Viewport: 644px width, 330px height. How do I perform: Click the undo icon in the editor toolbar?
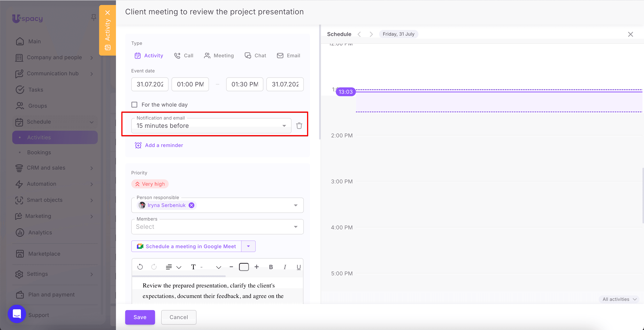pos(140,267)
